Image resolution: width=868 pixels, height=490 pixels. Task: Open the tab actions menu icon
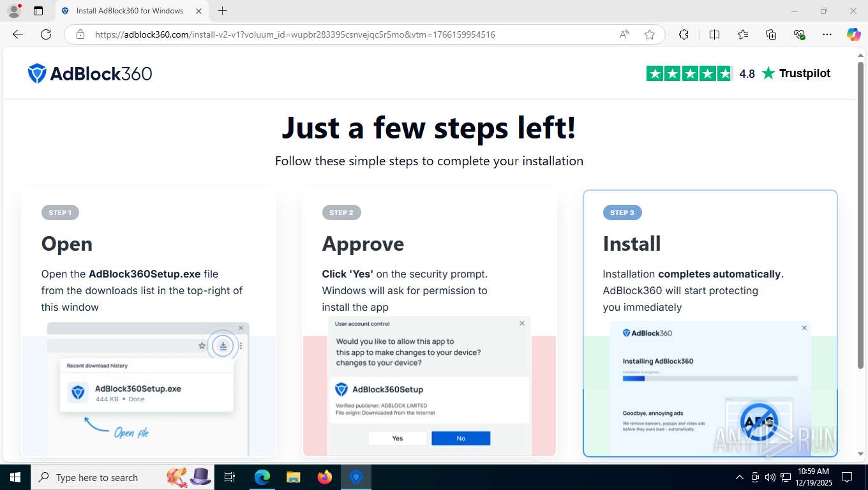coord(38,11)
